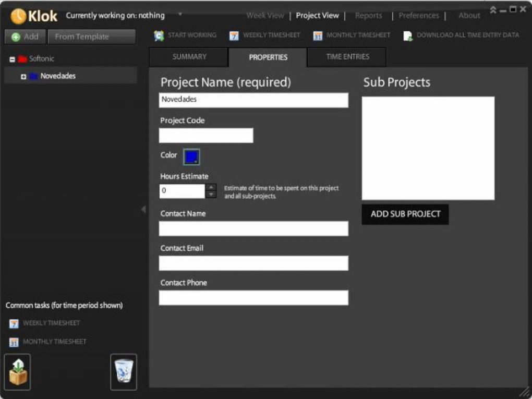Click the Klok clock logo icon

[18, 16]
